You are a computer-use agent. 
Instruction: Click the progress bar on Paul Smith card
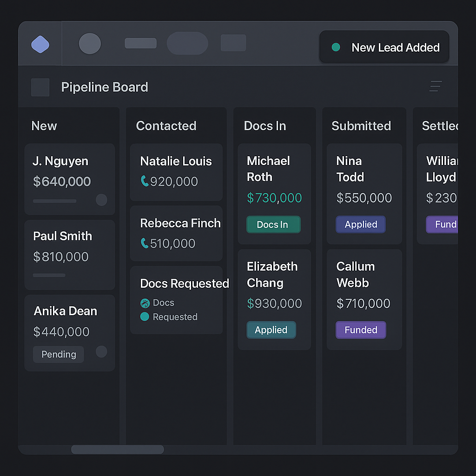tap(49, 275)
